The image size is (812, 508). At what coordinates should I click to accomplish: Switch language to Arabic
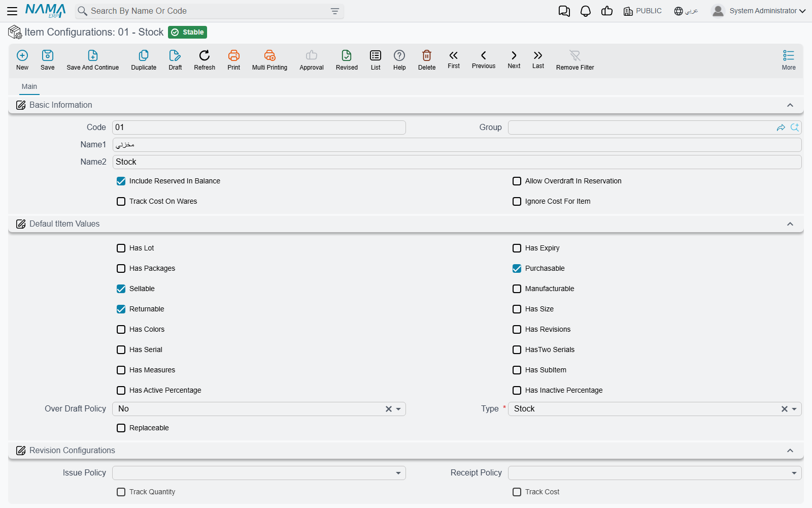click(x=686, y=11)
